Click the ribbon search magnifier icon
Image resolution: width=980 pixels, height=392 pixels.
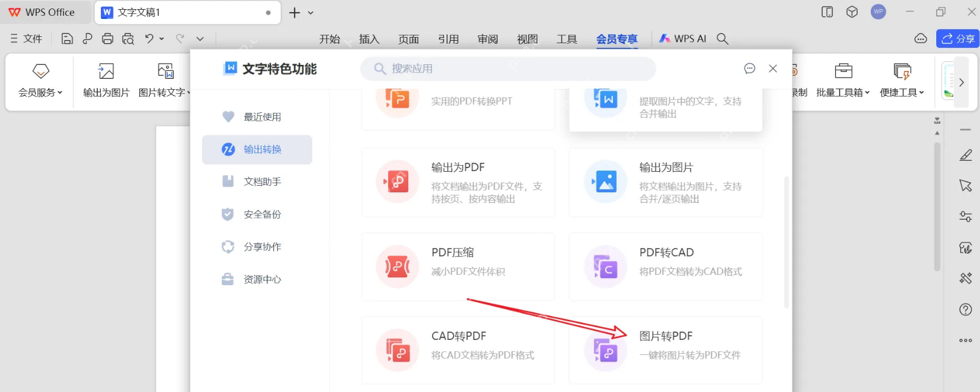[722, 39]
